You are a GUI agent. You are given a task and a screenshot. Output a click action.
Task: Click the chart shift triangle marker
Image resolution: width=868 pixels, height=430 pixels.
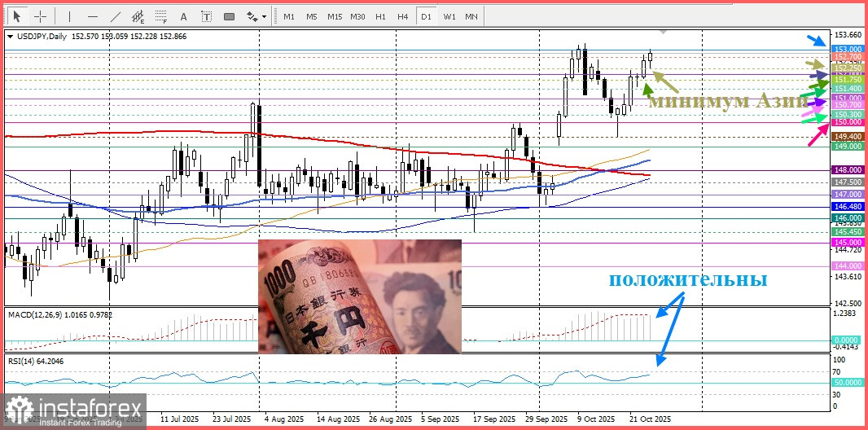click(663, 32)
